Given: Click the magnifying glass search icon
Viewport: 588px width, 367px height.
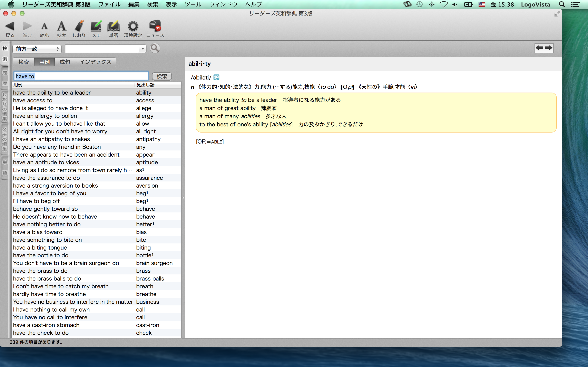Looking at the screenshot, I should click(155, 48).
